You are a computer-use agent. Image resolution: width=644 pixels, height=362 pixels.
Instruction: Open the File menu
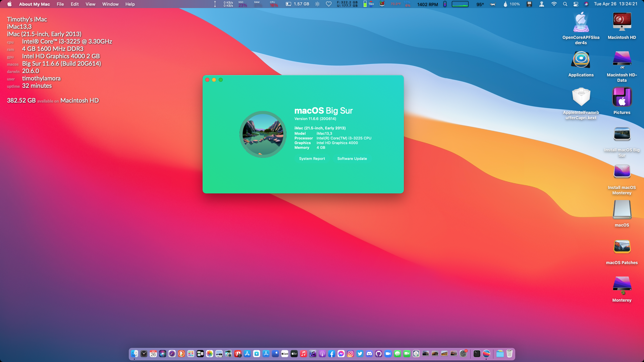(x=60, y=4)
